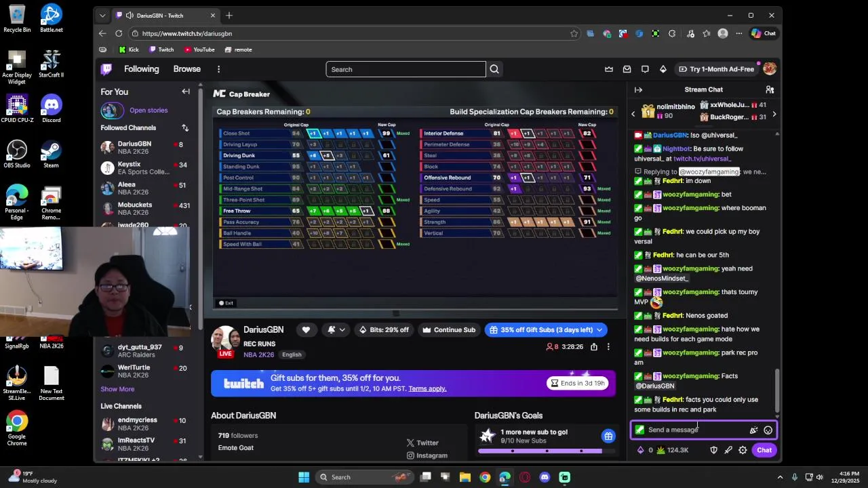Open the Whispers speech bubble icon
The image size is (868, 488).
[x=645, y=69]
